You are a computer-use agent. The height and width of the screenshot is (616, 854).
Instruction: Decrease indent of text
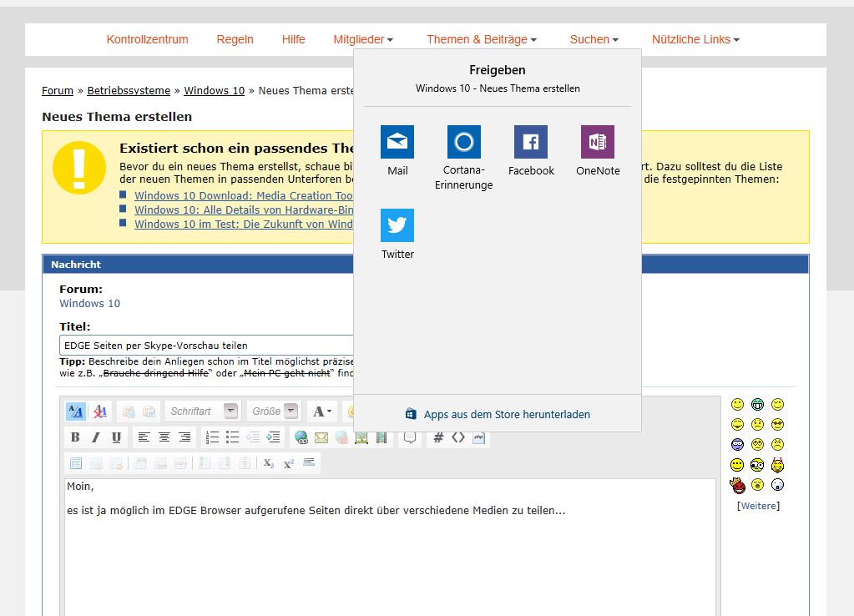[x=253, y=437]
